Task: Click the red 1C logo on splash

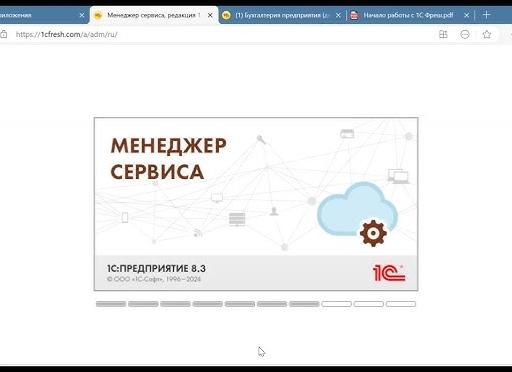Action: point(389,273)
